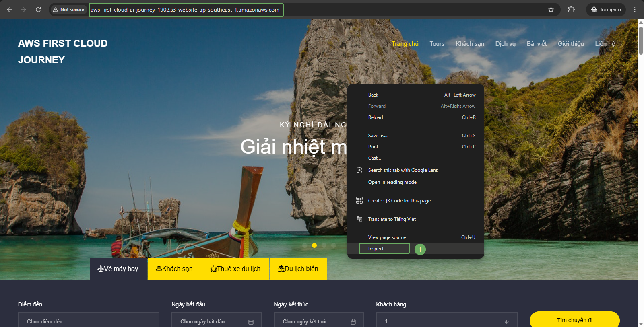Click the Not secure warning badge
644x327 pixels.
click(x=68, y=10)
